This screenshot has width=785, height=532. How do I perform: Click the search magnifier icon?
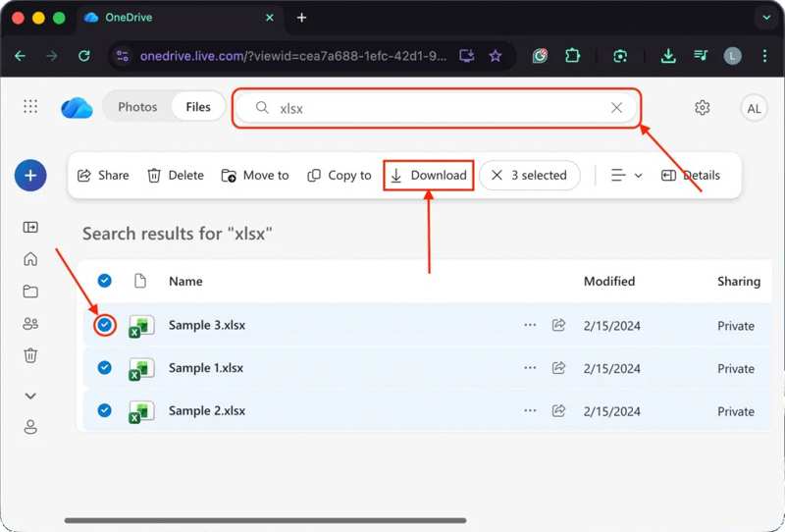click(262, 107)
